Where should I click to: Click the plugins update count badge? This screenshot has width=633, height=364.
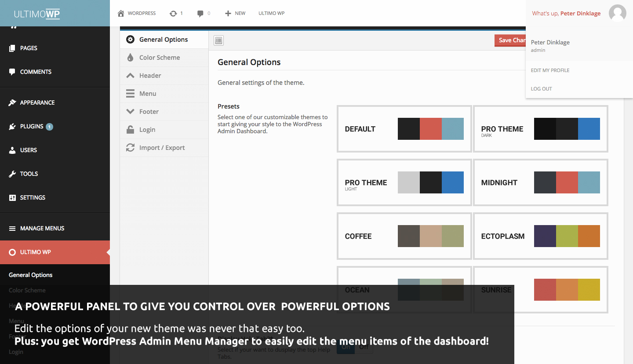[x=49, y=127]
